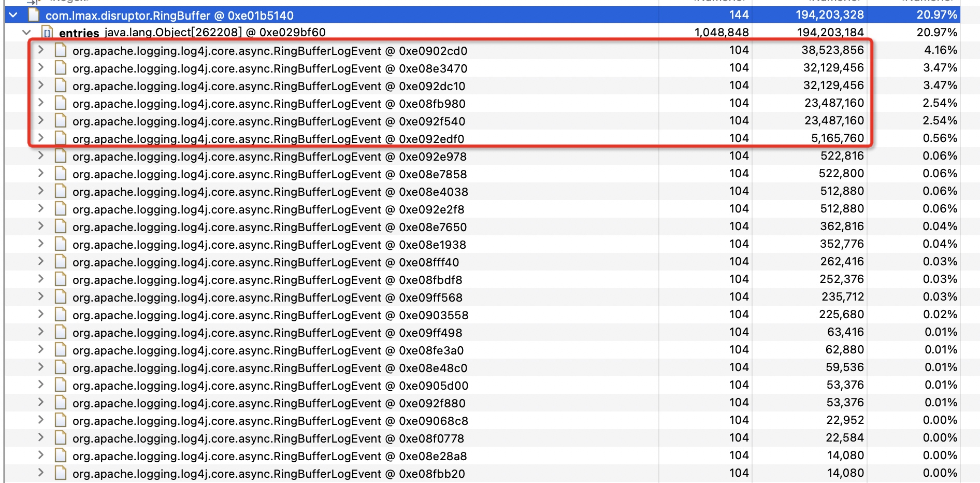Expand RingBufferLogEvent @ 0xe08fbb20 row
The width and height of the screenshot is (980, 483).
point(40,473)
